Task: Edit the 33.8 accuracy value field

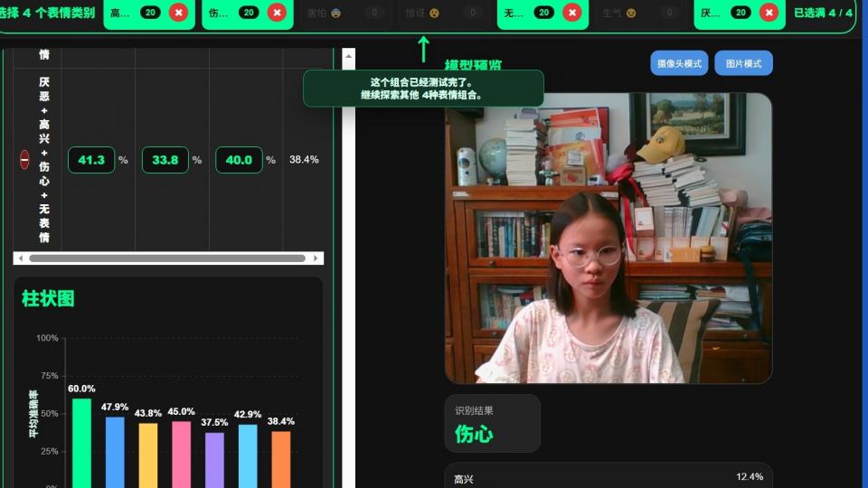Action: 165,160
